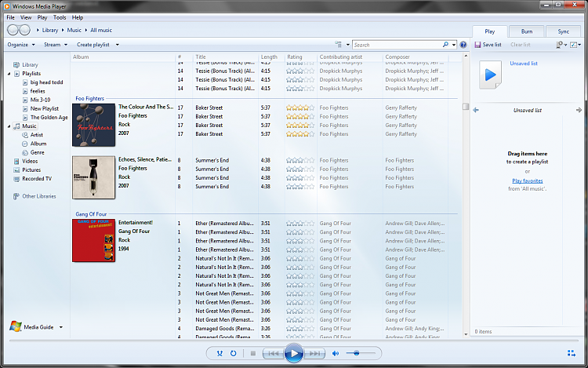This screenshot has height=368, width=588.
Task: Open the list pane options icon
Action: [561, 45]
